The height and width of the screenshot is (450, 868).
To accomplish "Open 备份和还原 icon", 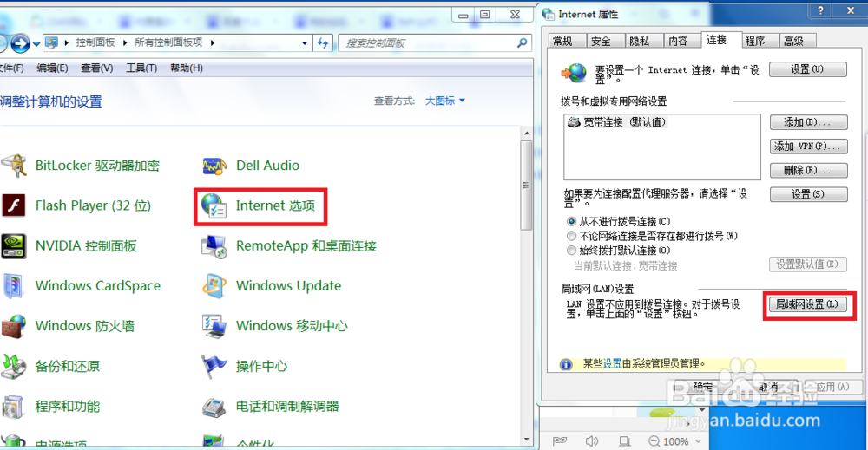I will [x=14, y=366].
